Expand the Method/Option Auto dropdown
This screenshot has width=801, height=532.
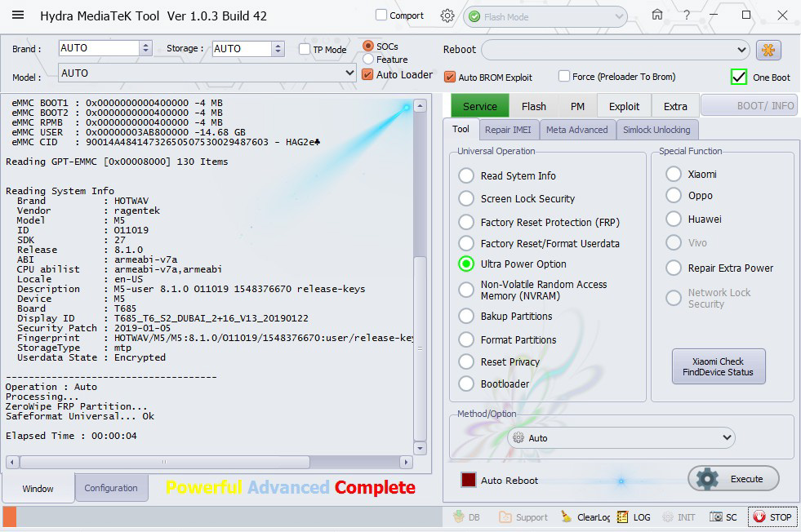[727, 437]
